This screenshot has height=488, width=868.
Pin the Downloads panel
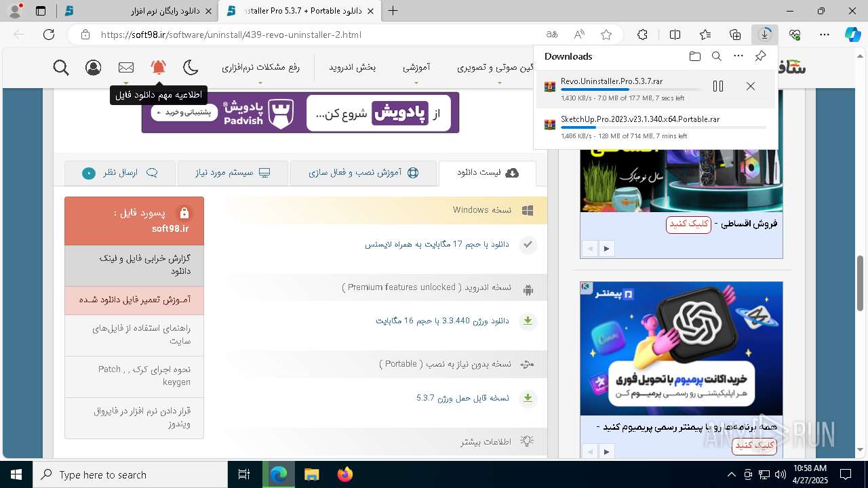pyautogui.click(x=761, y=56)
